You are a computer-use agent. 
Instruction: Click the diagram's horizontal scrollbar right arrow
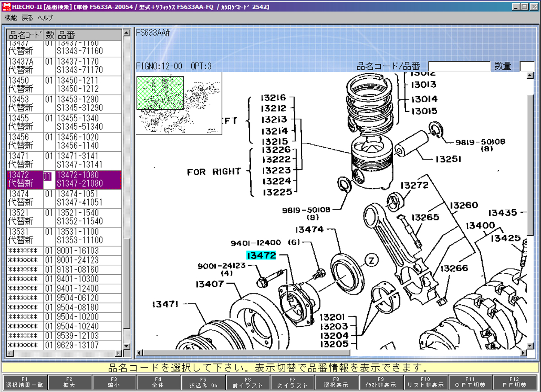click(523, 353)
